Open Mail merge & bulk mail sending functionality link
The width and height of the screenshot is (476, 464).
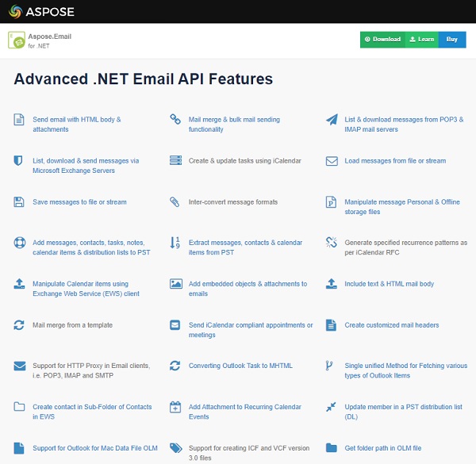click(234, 125)
